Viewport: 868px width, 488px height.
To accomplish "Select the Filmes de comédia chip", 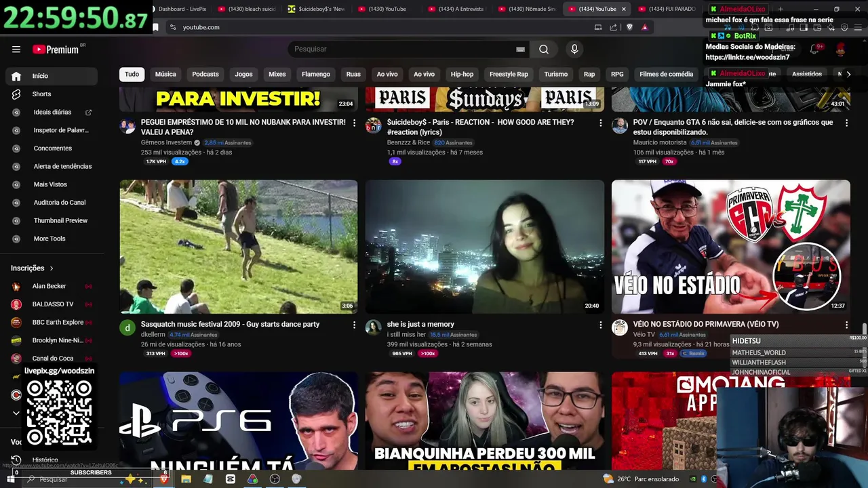I will (x=667, y=74).
